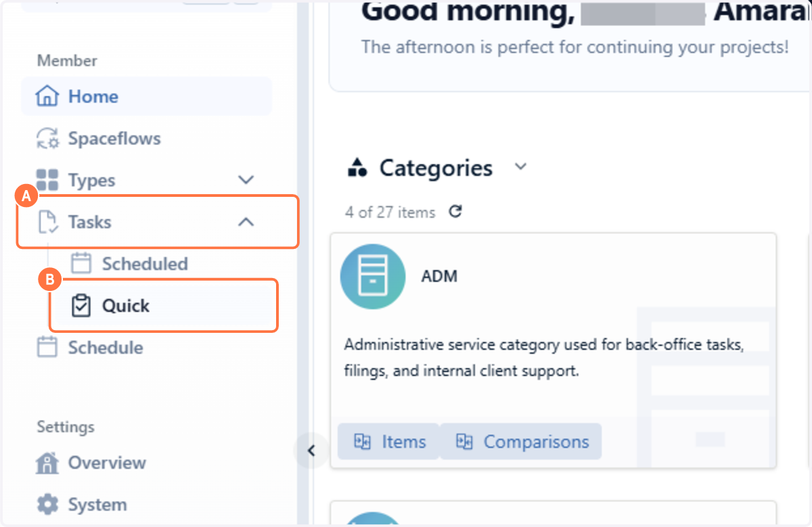This screenshot has height=527, width=812.
Task: Open the Categories dropdown chevron
Action: 520,167
